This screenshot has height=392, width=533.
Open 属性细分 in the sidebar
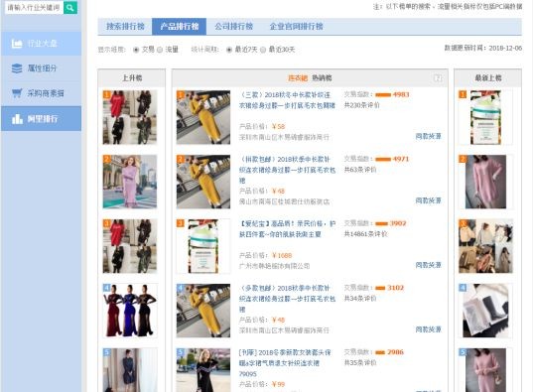(x=41, y=68)
